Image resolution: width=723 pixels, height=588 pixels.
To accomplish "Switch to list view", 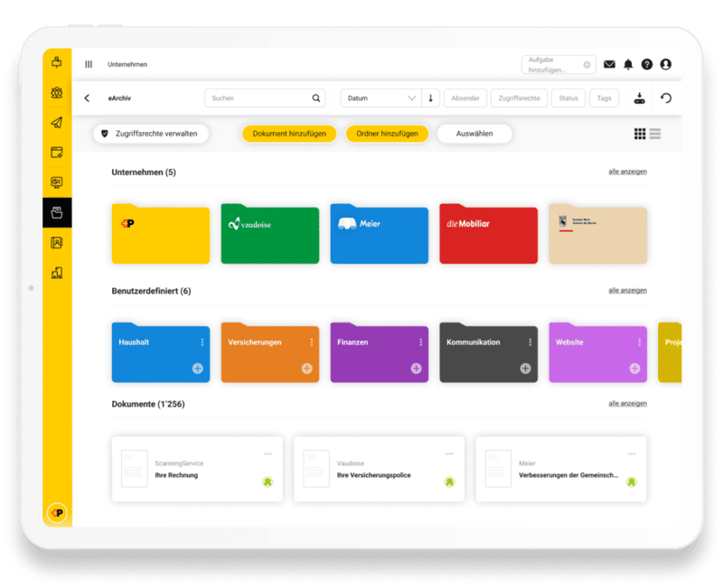I will 655,134.
